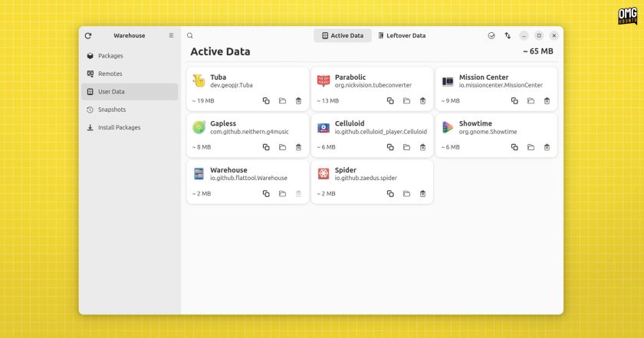The image size is (644, 338).
Task: Switch to the Leftover Data tab
Action: click(402, 36)
